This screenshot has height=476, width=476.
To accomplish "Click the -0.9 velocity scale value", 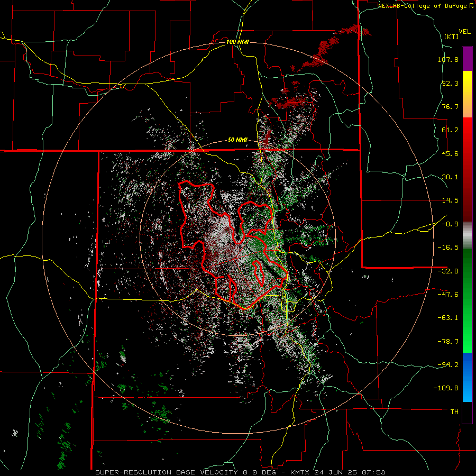I will [x=450, y=224].
